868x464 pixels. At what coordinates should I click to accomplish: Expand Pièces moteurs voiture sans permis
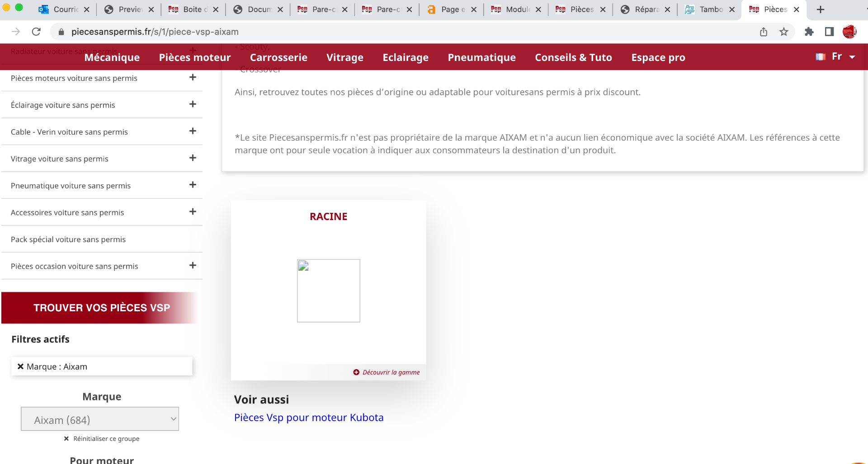(193, 77)
